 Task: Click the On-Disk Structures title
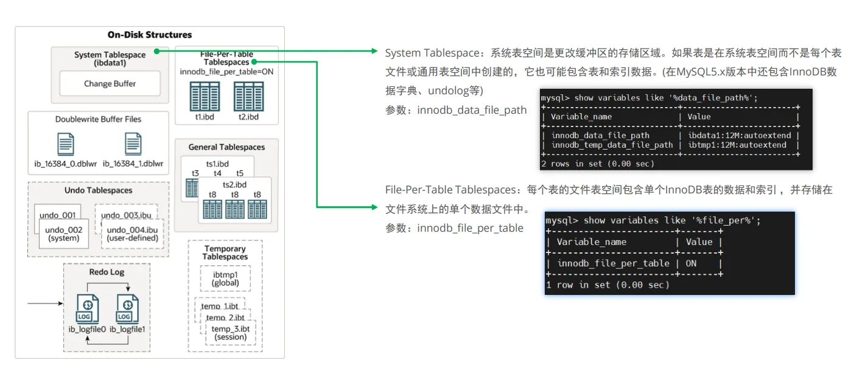point(150,35)
